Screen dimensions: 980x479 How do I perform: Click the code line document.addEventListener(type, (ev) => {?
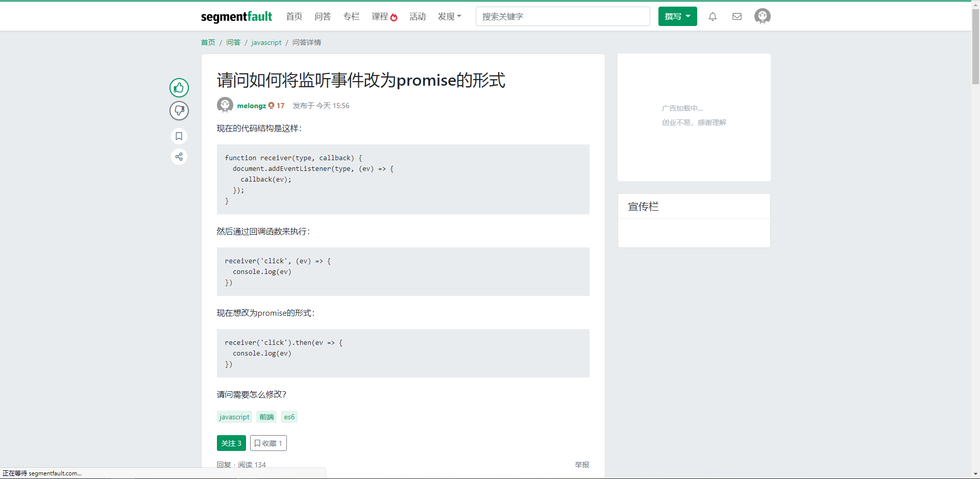313,169
